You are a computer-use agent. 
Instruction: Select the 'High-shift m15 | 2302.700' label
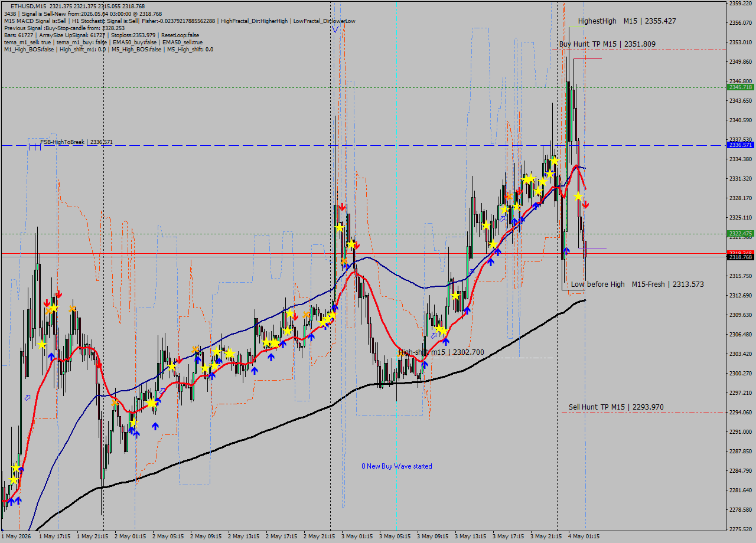click(x=441, y=352)
